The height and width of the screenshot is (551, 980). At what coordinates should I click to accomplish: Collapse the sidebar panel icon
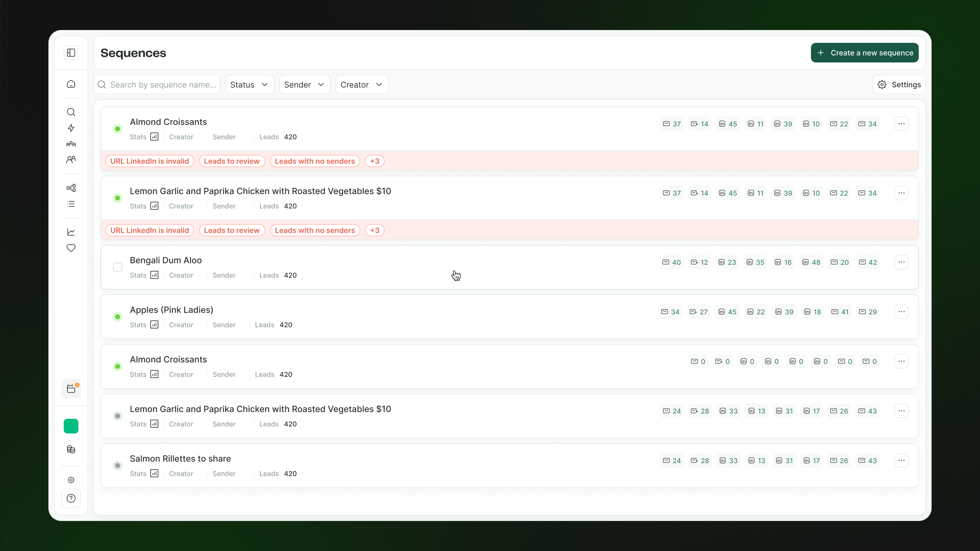71,52
